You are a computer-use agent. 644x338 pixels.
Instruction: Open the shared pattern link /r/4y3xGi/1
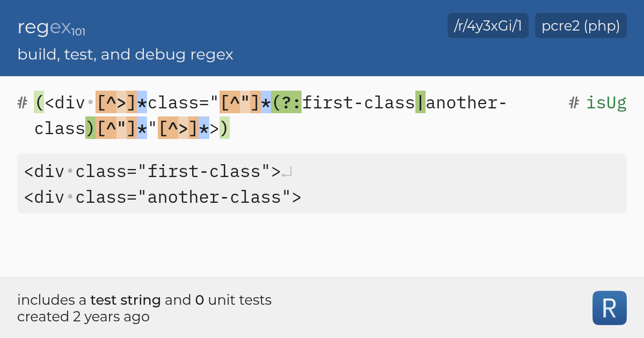tap(487, 25)
